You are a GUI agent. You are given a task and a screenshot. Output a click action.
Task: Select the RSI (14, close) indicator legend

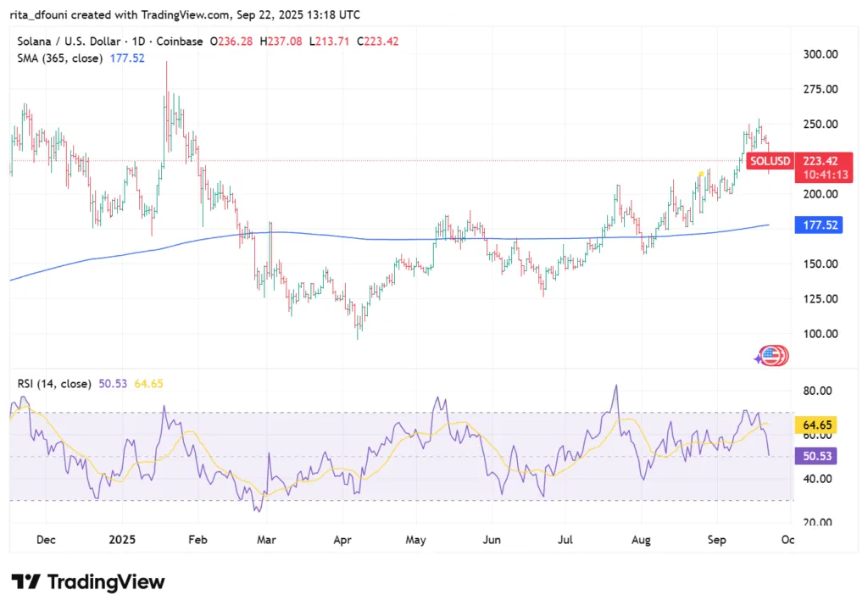[51, 384]
